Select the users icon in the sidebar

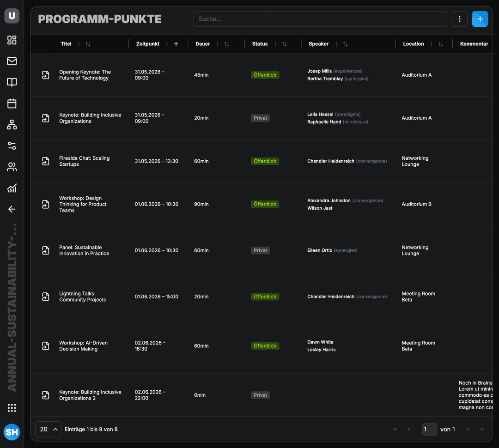click(12, 167)
